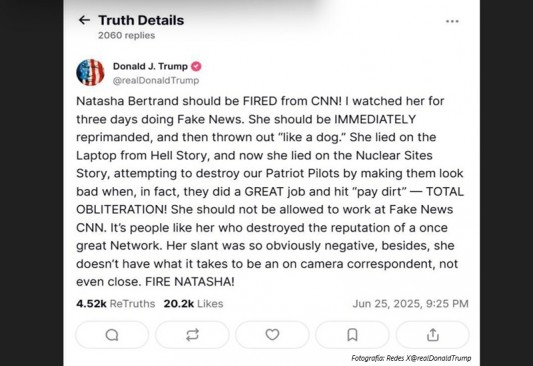
Task: Click the Truth Details header title
Action: [141, 20]
